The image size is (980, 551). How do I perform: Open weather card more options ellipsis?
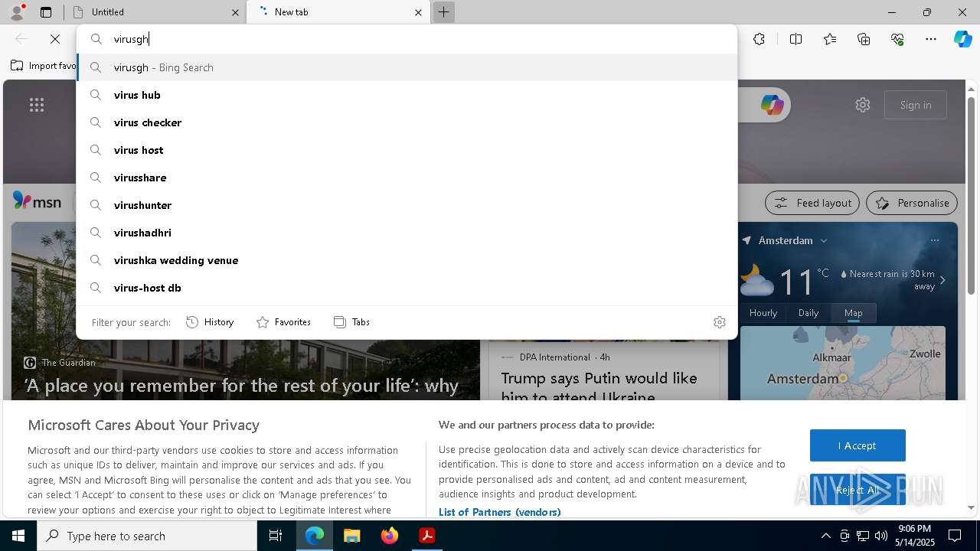click(x=934, y=240)
